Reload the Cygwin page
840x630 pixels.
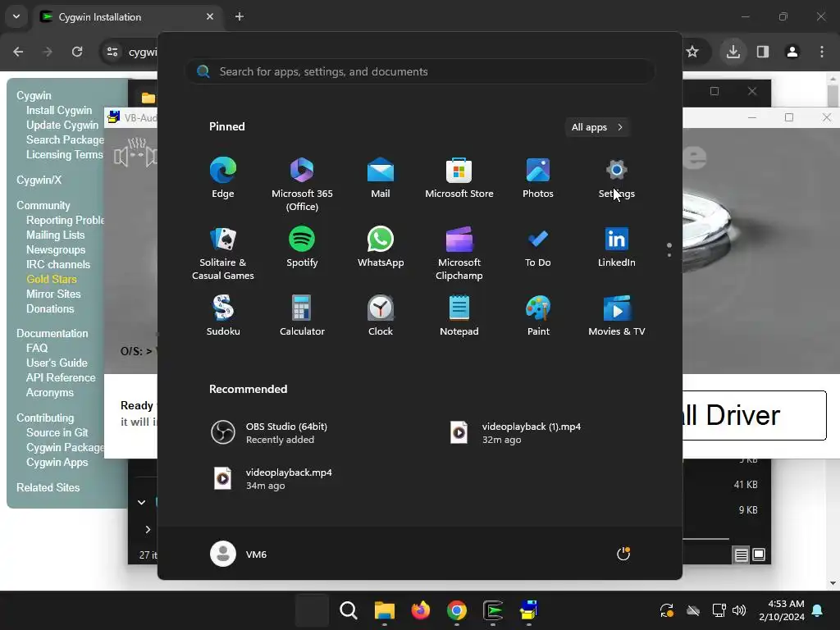click(77, 52)
